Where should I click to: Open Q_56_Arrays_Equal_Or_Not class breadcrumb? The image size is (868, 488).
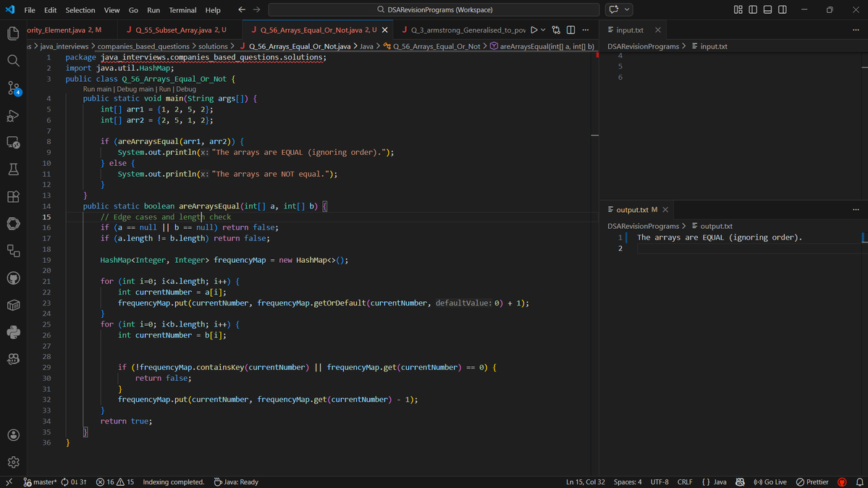[431, 46]
